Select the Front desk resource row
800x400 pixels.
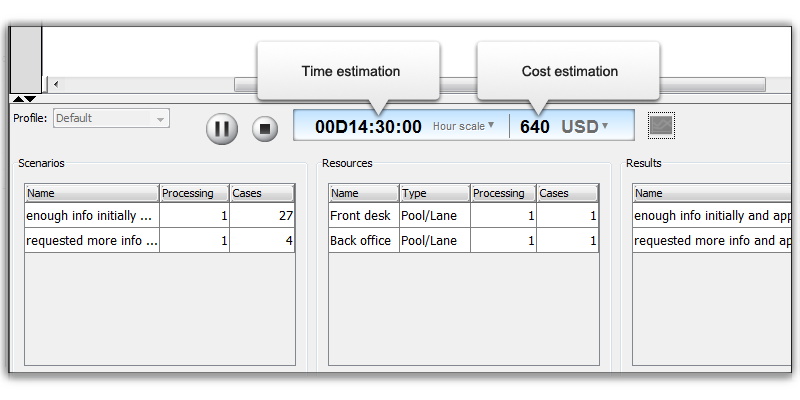point(463,215)
